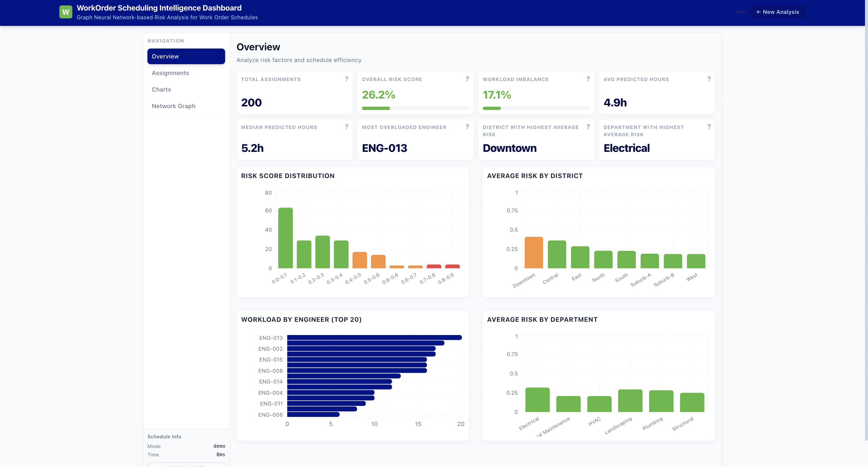Switch to the Assignments section
This screenshot has width=868, height=467.
(x=170, y=73)
